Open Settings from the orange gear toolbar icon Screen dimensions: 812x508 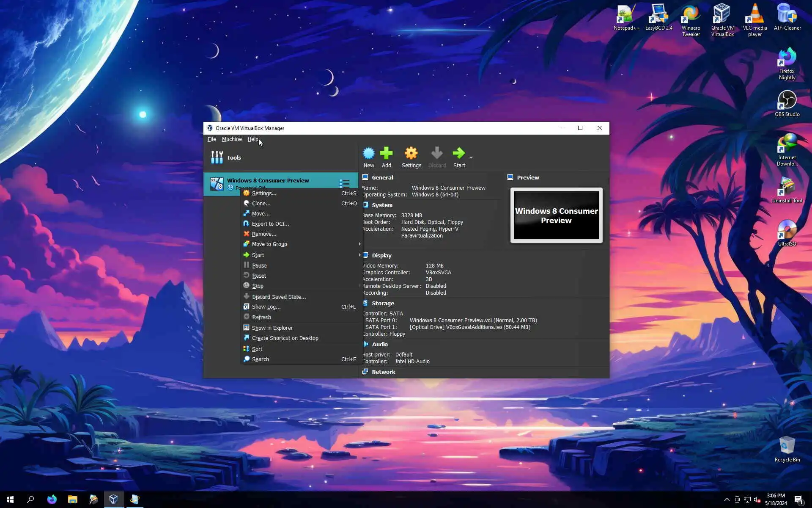411,154
